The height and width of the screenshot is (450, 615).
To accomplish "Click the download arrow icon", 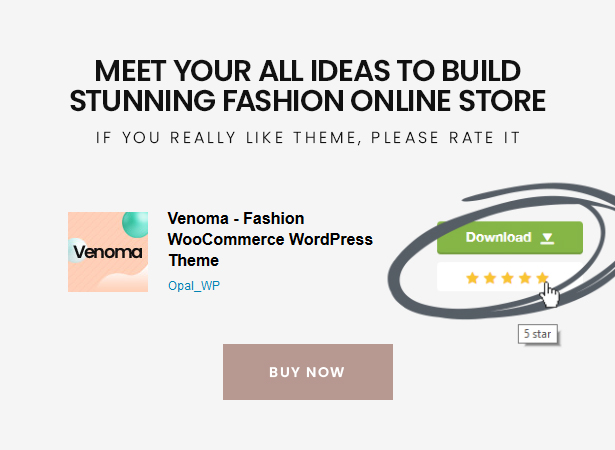I will (547, 238).
